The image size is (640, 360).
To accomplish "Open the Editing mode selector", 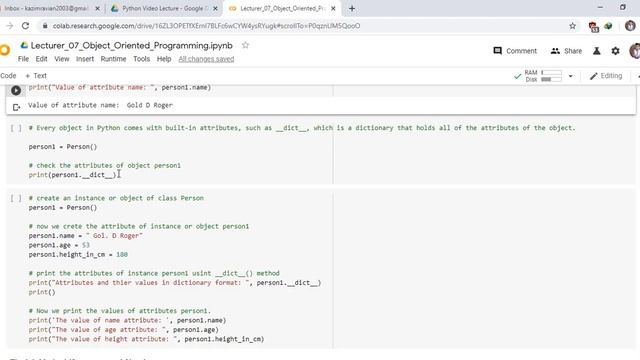I will 606,76.
